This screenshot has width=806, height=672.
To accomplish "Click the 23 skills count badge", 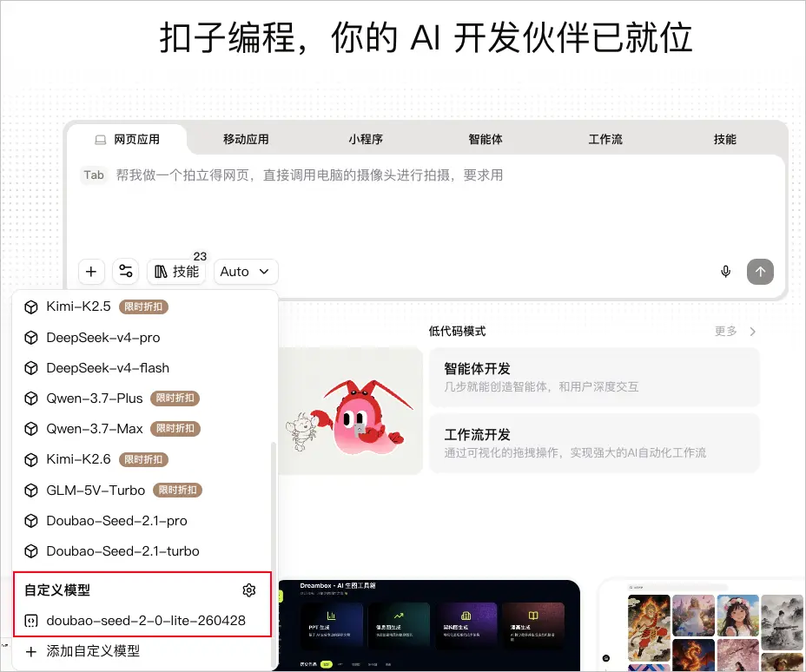I will [x=200, y=256].
